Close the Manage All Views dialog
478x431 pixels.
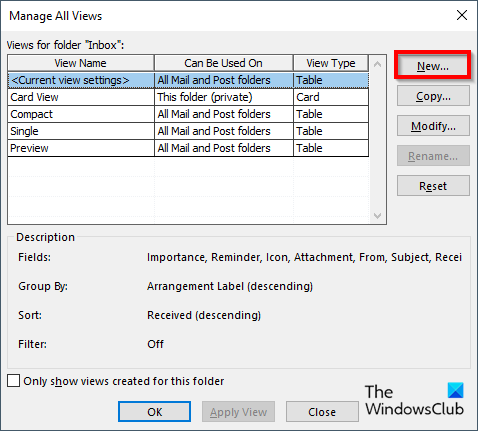click(322, 412)
